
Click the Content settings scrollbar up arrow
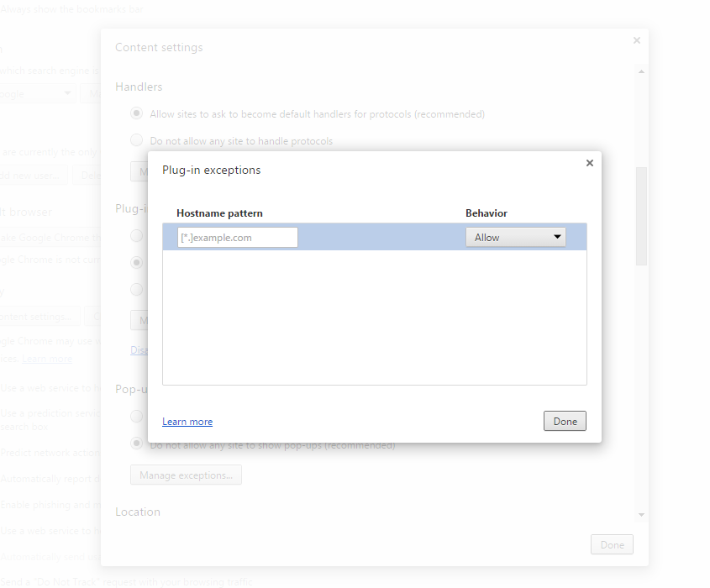(641, 72)
